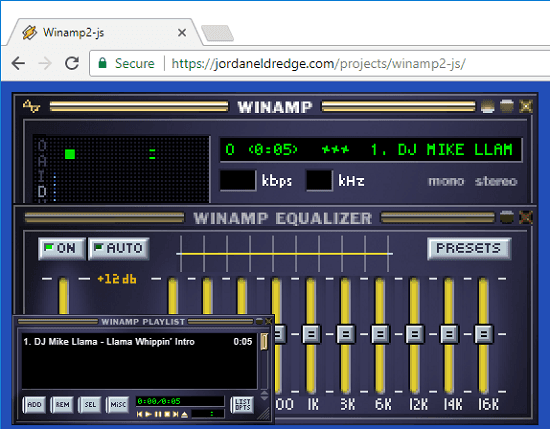
Task: Open a new browser tab
Action: (x=217, y=33)
